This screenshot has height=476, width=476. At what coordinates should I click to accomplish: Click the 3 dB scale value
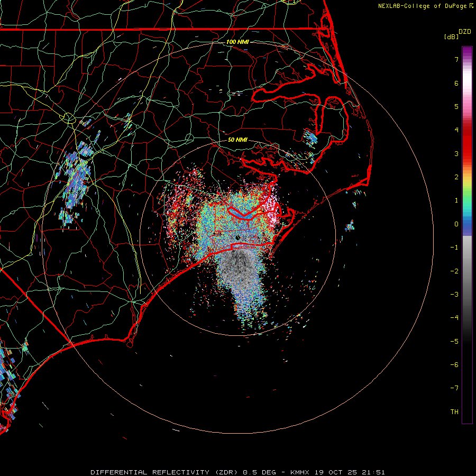pos(456,153)
